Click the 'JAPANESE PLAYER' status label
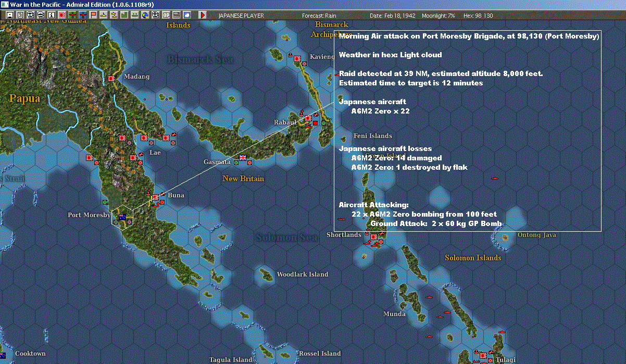626x364 pixels. (x=241, y=16)
